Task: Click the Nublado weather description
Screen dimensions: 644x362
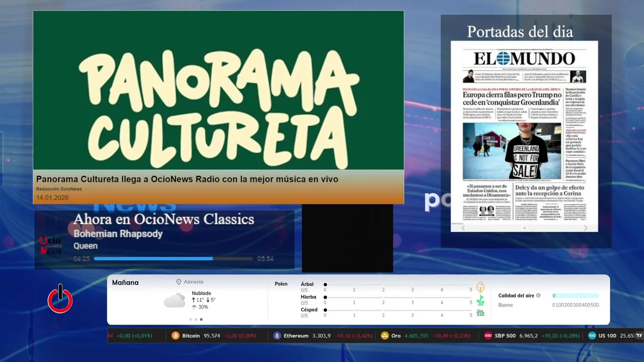Action: click(201, 293)
